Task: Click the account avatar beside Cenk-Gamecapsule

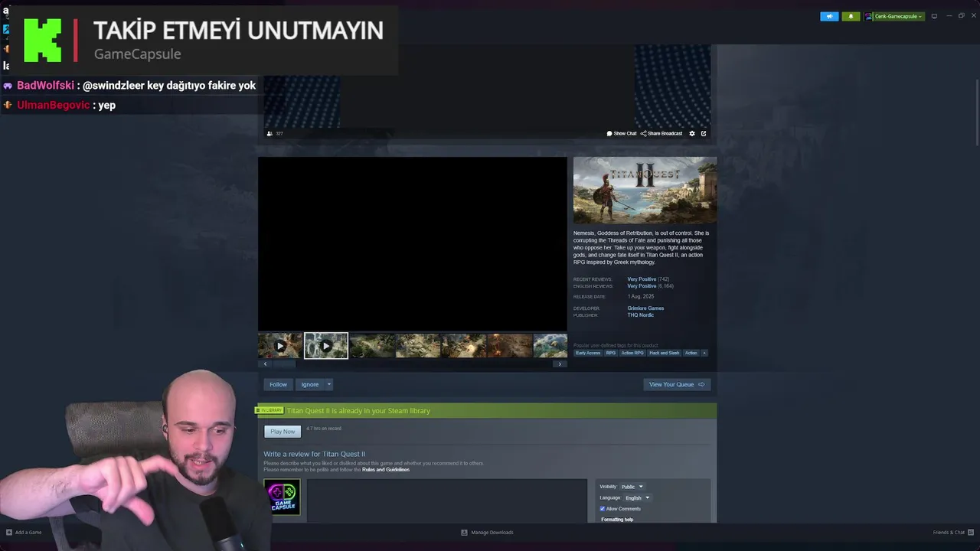Action: [869, 16]
